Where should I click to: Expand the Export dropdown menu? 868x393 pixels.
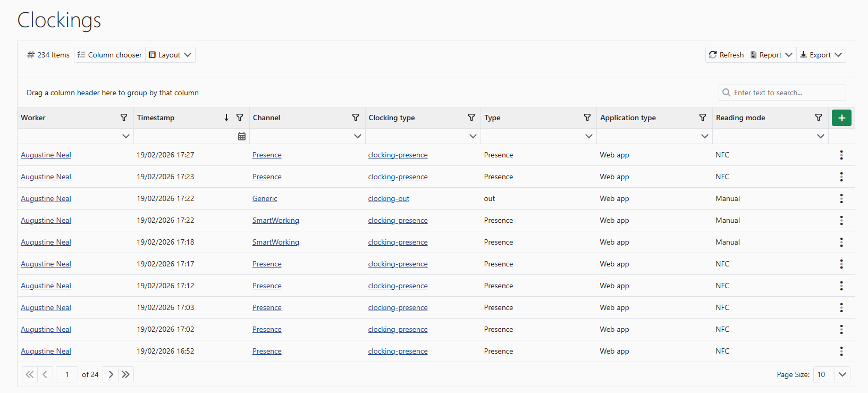click(x=821, y=55)
